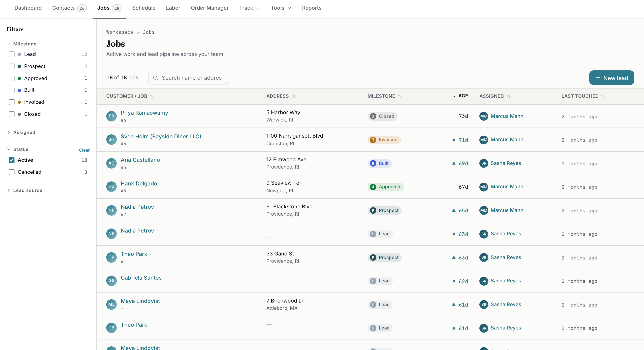Open the Order Manager tab
644x350 pixels.
[210, 8]
